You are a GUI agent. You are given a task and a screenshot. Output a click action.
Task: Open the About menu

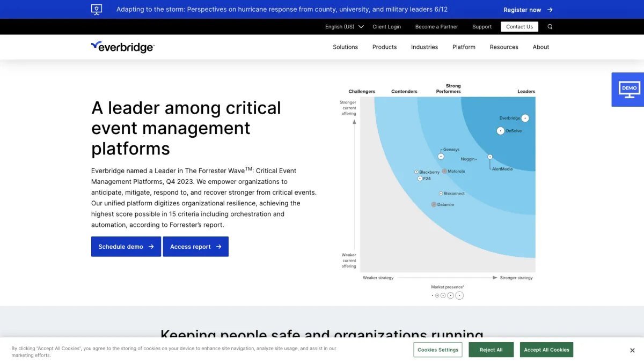(541, 47)
